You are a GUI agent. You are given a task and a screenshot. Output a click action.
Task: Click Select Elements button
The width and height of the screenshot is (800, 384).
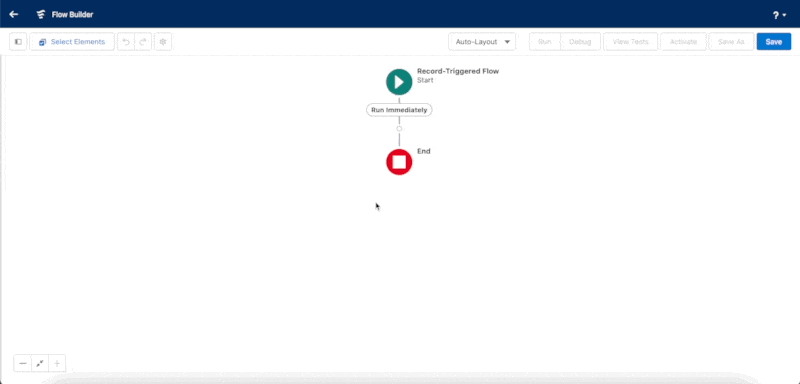(x=72, y=42)
